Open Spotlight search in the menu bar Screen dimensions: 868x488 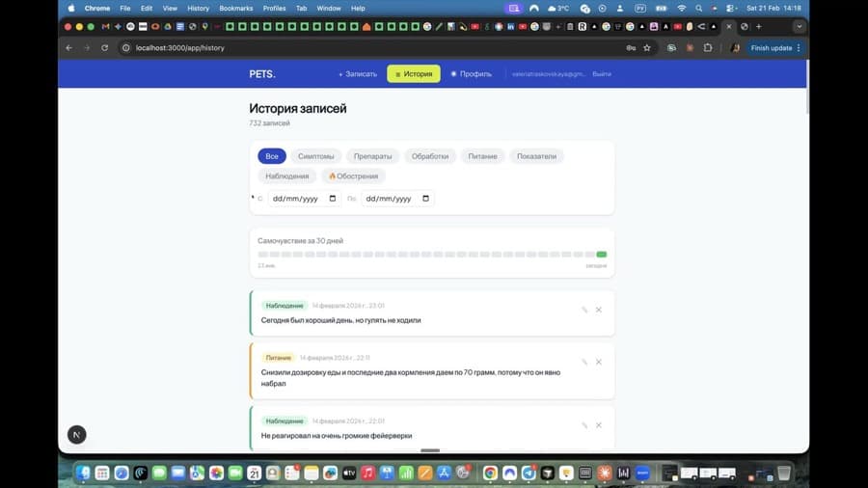point(698,9)
